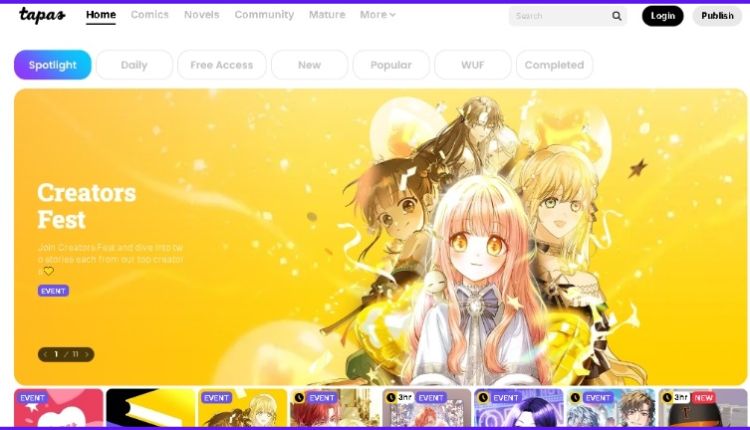Open the Mature section

327,15
